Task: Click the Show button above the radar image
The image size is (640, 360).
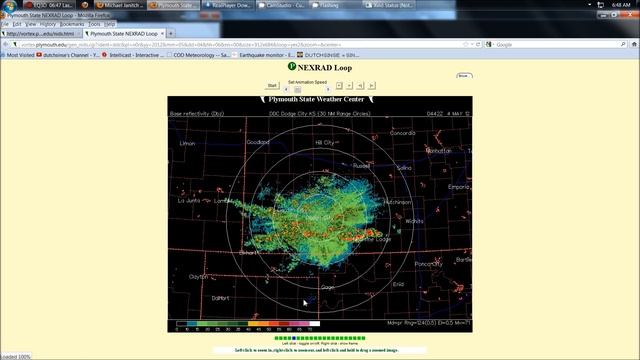Action: point(464,76)
